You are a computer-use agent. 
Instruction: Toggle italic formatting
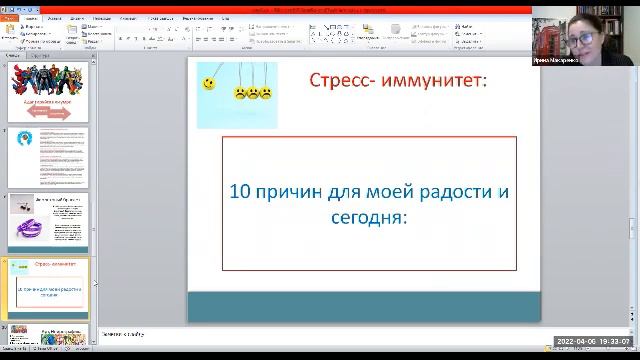pyautogui.click(x=128, y=39)
